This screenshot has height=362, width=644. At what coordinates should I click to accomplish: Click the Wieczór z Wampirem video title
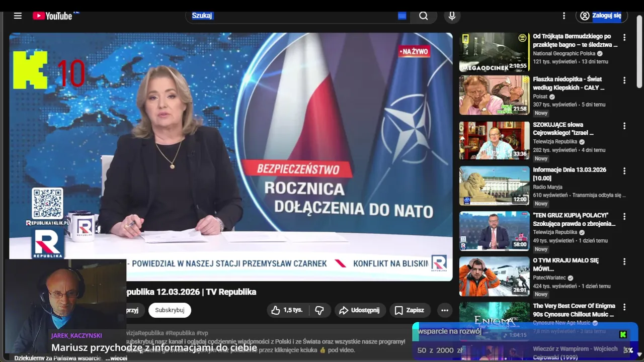pos(575,352)
